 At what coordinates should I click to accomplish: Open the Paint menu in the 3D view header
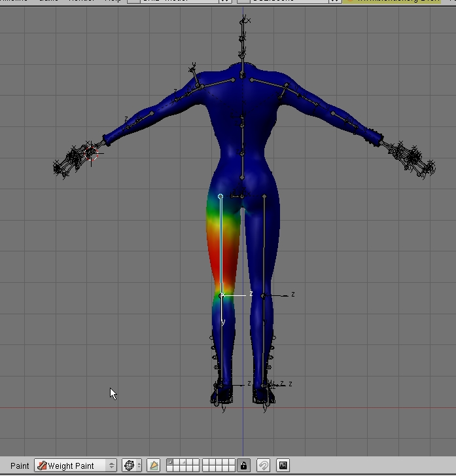(x=20, y=466)
